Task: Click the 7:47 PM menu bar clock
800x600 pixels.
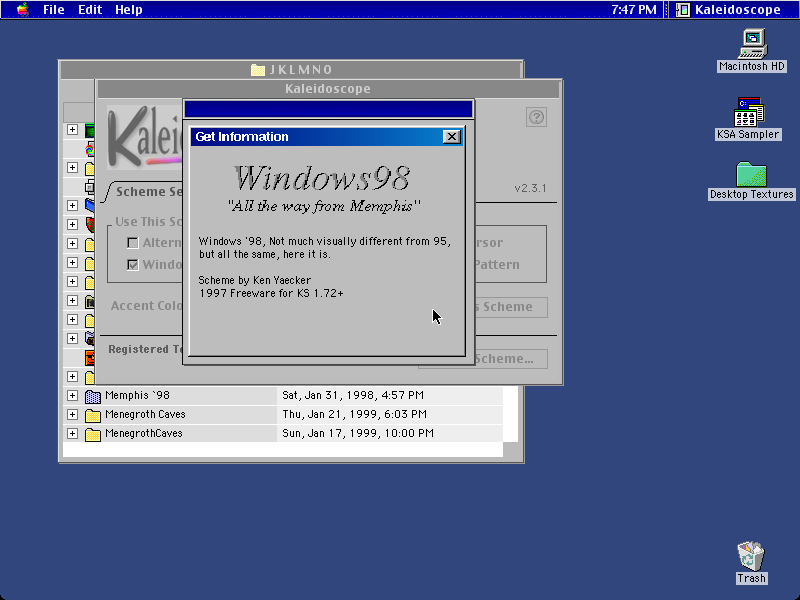Action: (634, 9)
